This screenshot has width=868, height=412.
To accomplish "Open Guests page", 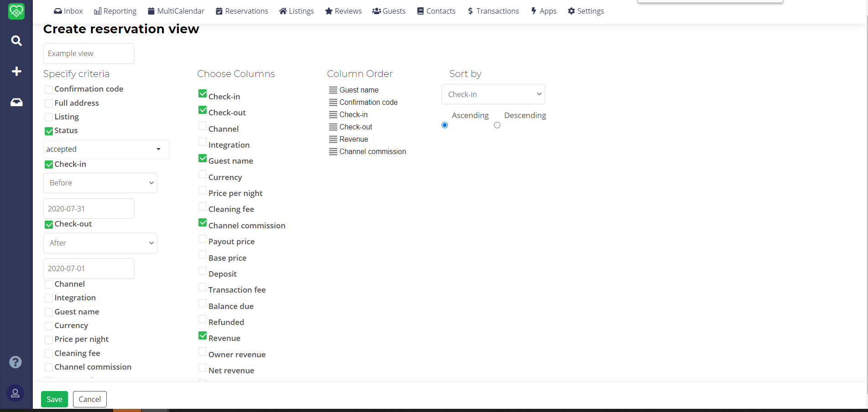I will (x=389, y=11).
